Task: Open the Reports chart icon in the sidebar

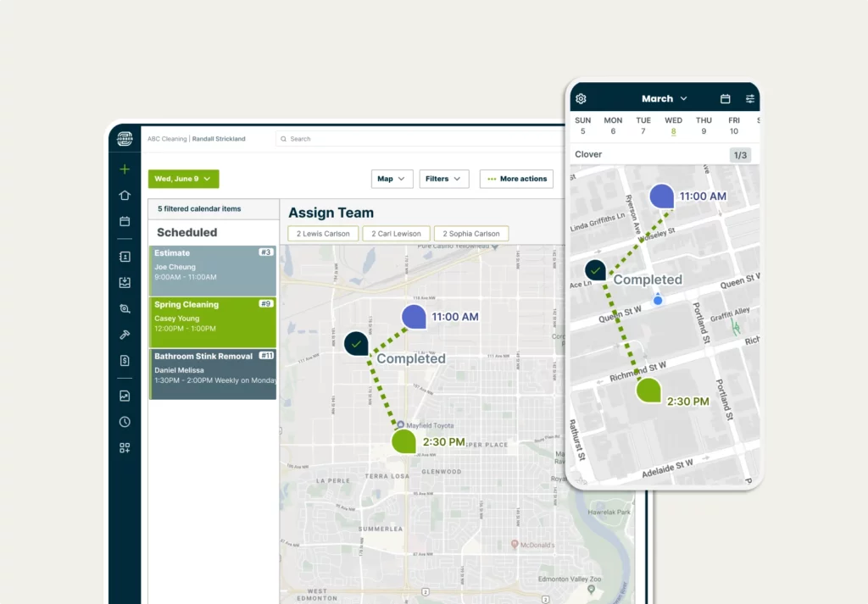Action: point(125,396)
